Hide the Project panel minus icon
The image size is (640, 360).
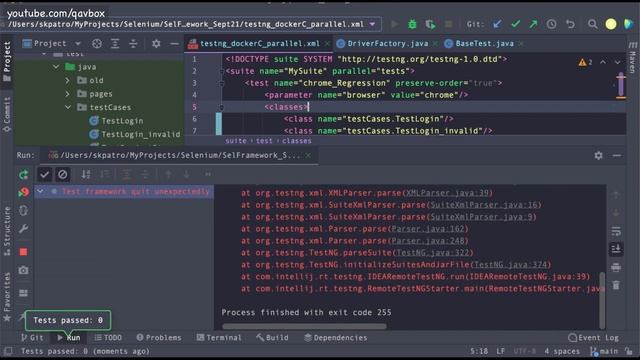point(174,43)
